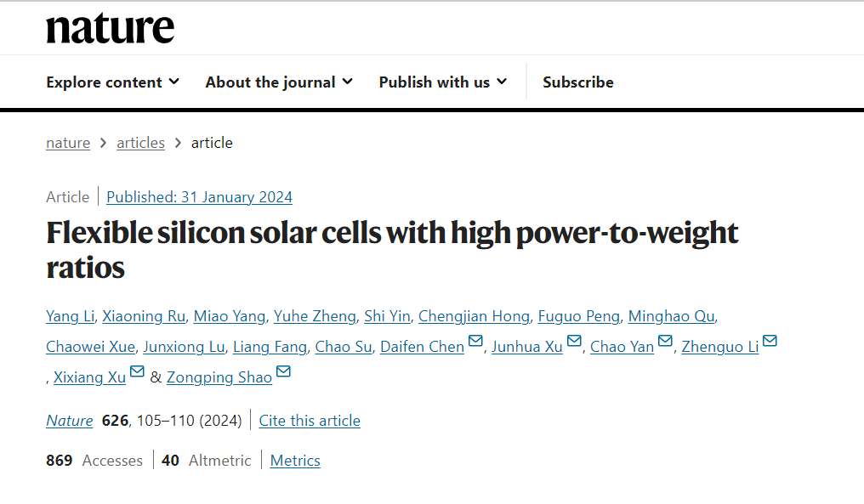Click email icon next to Daifen Chen

[x=476, y=343]
